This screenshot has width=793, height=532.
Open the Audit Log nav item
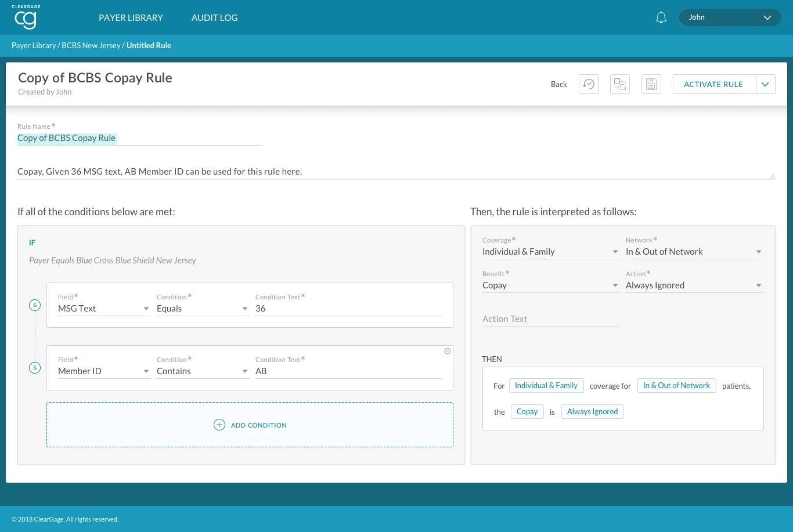point(214,17)
